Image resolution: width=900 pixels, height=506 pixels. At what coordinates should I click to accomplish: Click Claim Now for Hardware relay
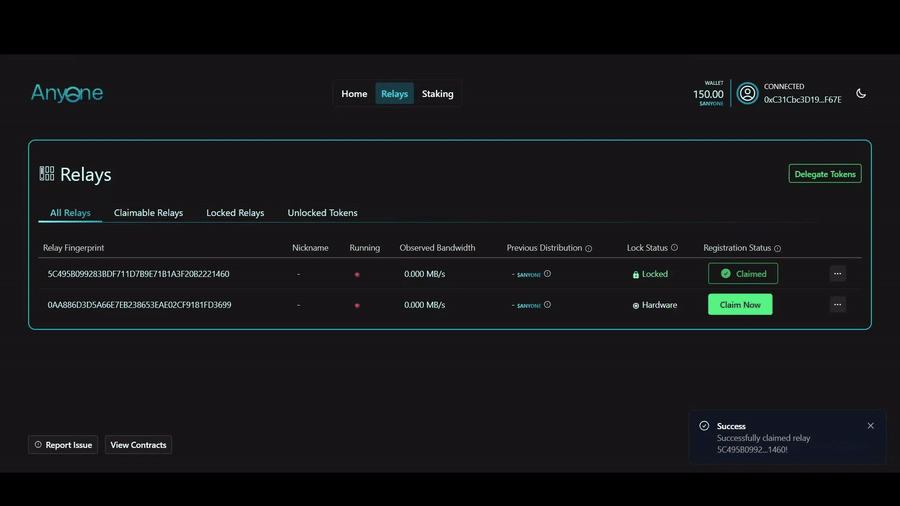point(740,305)
